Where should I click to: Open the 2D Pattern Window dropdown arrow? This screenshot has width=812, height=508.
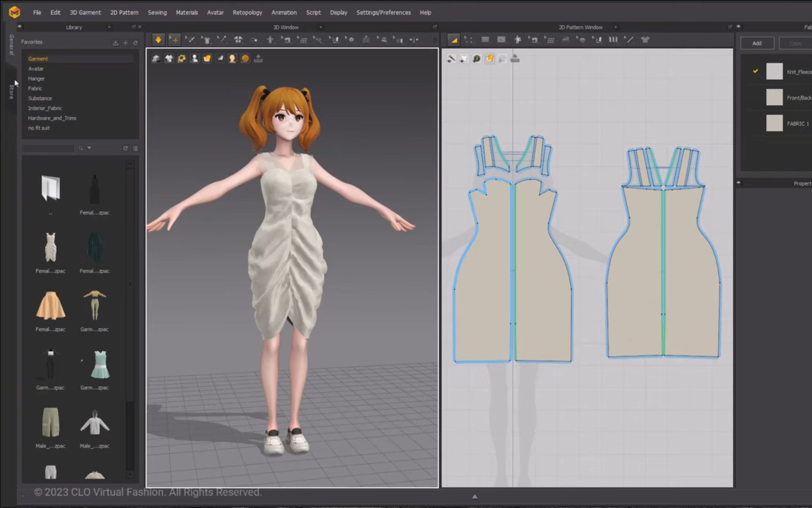click(616, 27)
